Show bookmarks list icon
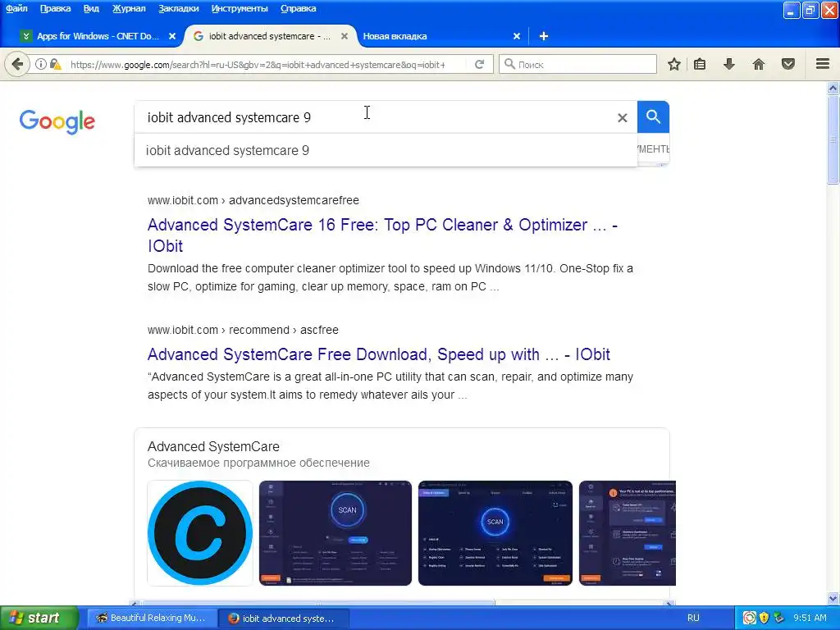The width and height of the screenshot is (840, 630). [700, 64]
